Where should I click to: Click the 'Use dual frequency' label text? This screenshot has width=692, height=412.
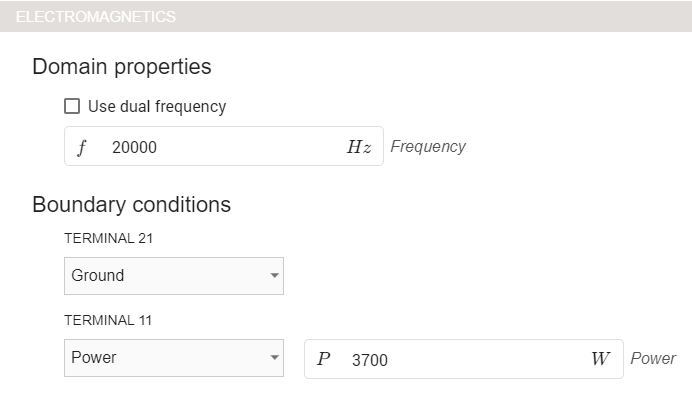point(157,106)
